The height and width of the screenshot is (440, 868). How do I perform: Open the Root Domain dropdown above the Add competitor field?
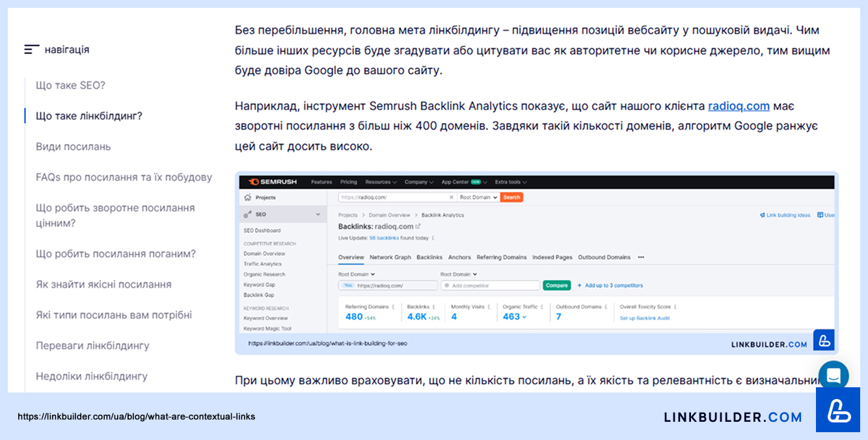point(459,275)
